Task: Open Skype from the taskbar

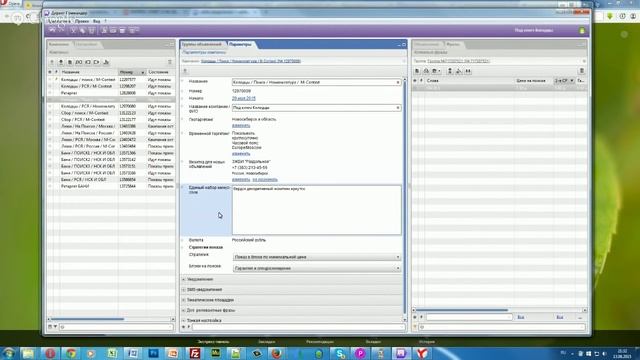Action: click(340, 353)
